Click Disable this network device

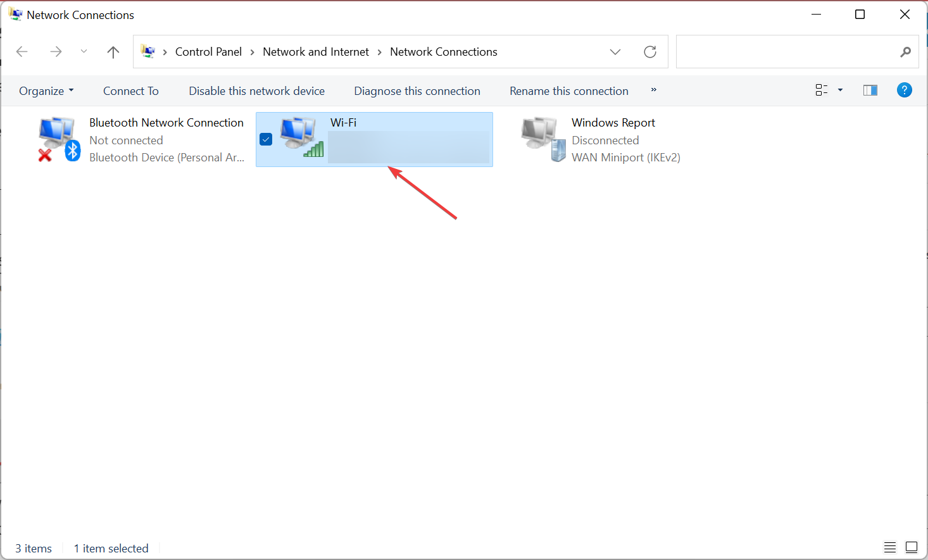[x=256, y=91]
